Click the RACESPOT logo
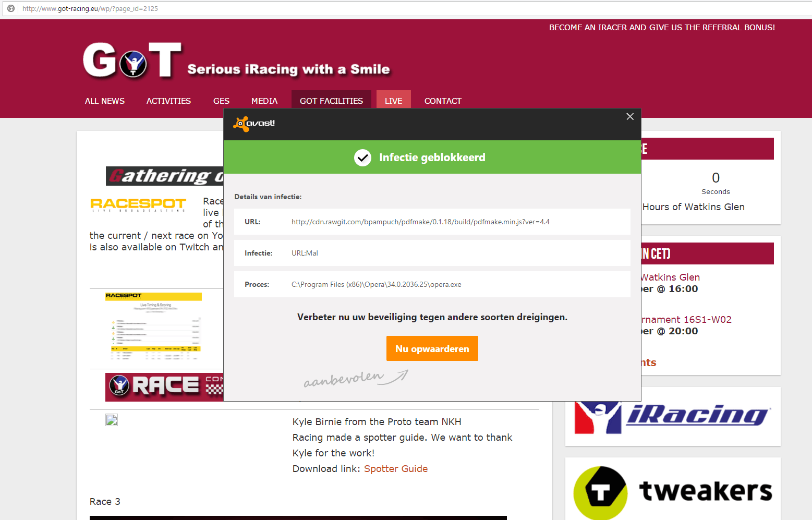This screenshot has height=520, width=812. [x=138, y=204]
